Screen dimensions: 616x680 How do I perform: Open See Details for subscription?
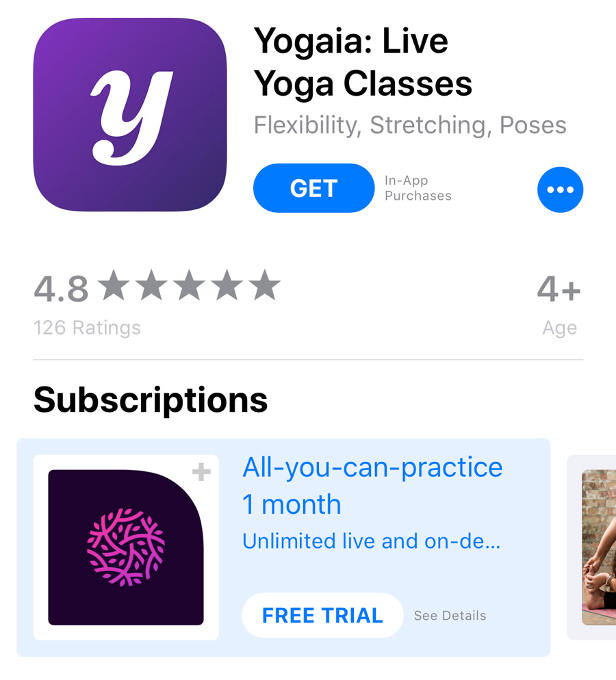pyautogui.click(x=450, y=616)
